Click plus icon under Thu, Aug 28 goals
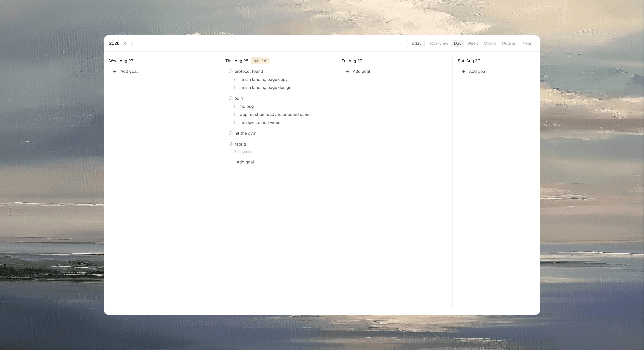Viewport: 644px width, 350px height. (231, 162)
